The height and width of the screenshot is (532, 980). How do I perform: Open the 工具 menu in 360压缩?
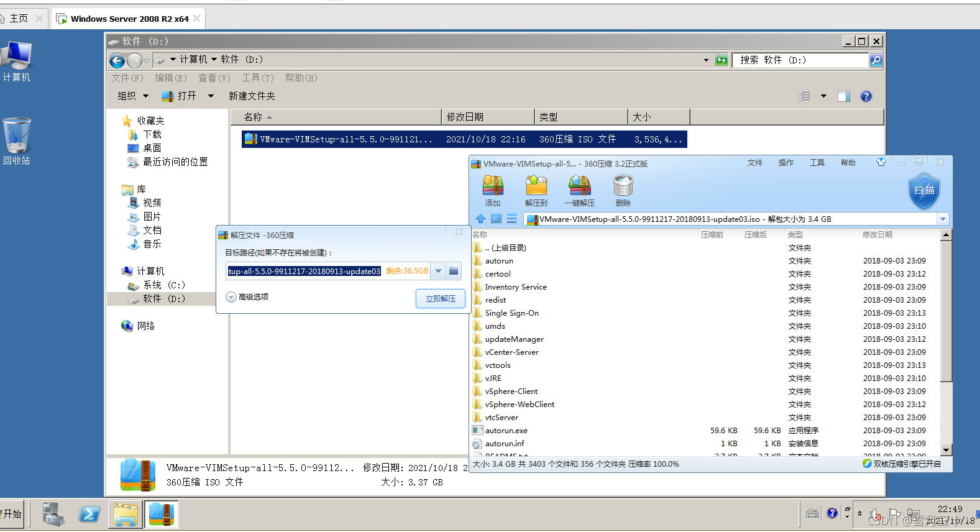[x=817, y=163]
